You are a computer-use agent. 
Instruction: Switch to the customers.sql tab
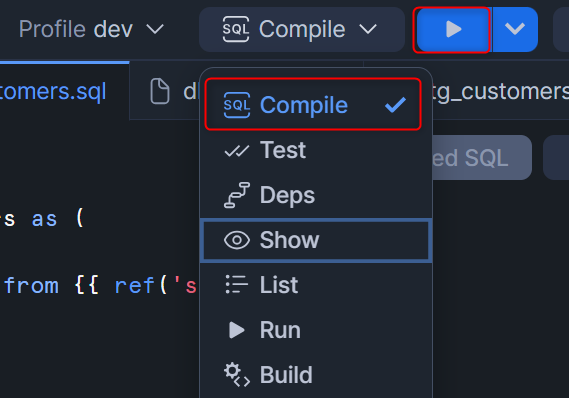pos(64,91)
